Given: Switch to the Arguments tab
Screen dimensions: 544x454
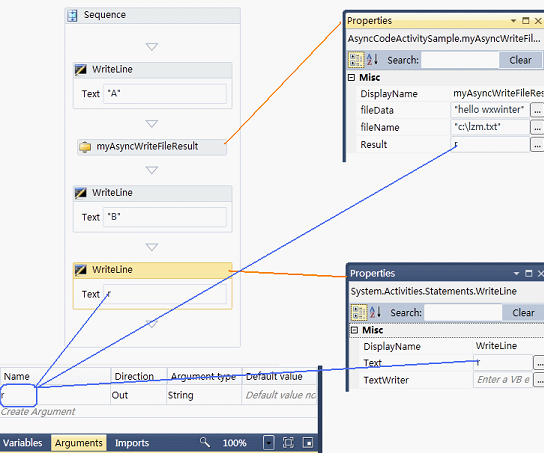Looking at the screenshot, I should coord(79,443).
